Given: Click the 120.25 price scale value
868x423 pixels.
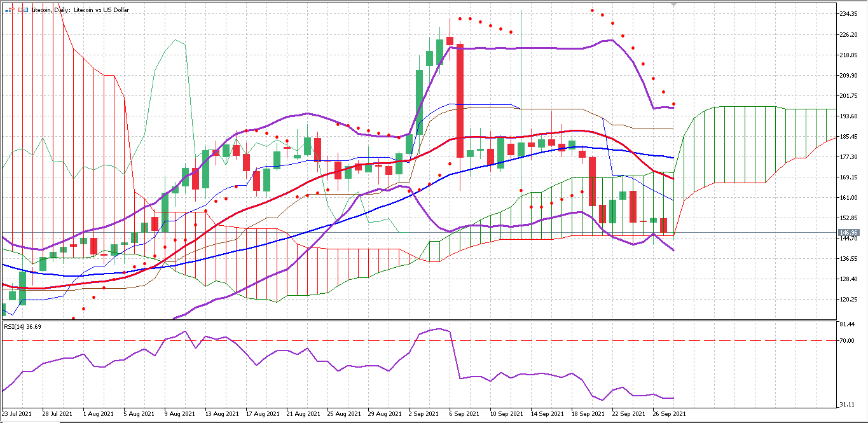Looking at the screenshot, I should tap(849, 300).
